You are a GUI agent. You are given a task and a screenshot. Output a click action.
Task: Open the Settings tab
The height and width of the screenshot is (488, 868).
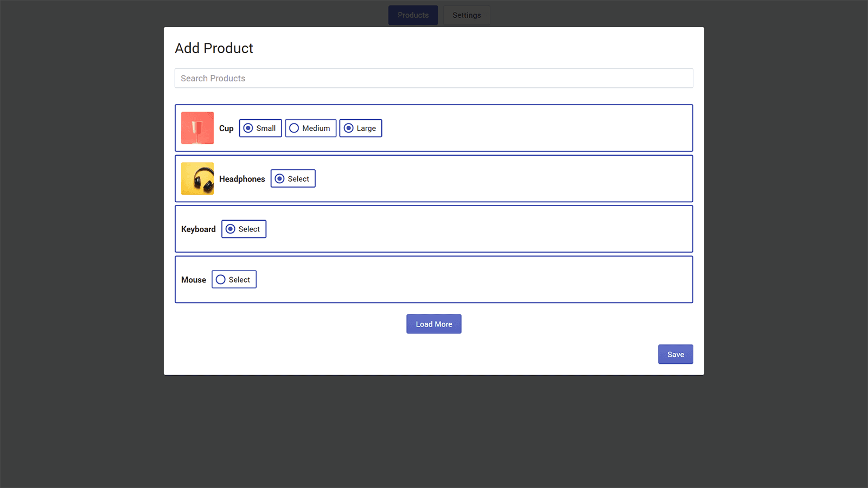[x=467, y=15]
